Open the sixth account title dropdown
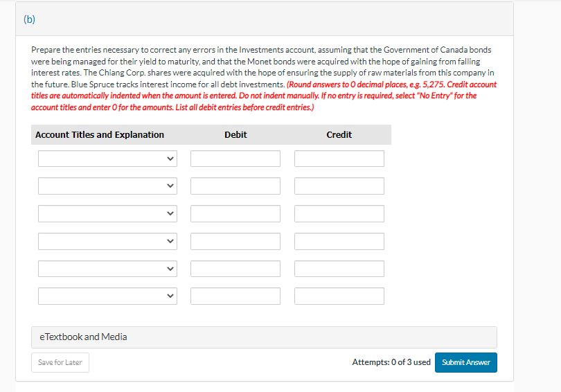 tap(107, 296)
